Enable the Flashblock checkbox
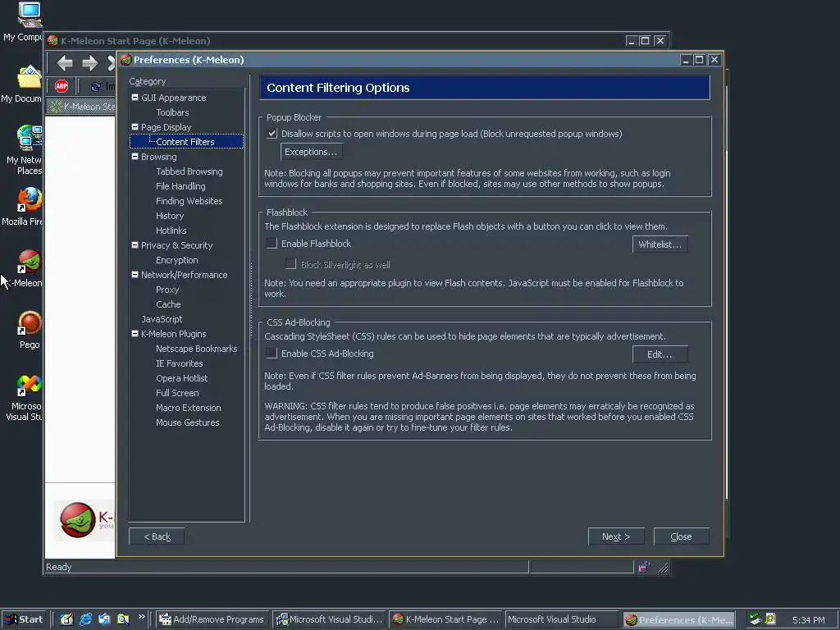 272,243
